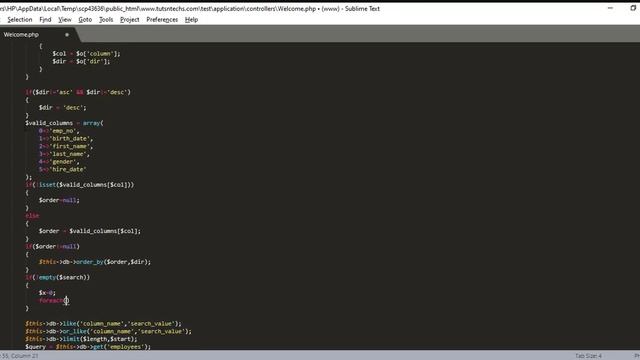This screenshot has width=640, height=360.
Task: Click the unsaved dot on Welcome.php tab
Action: pos(67,35)
